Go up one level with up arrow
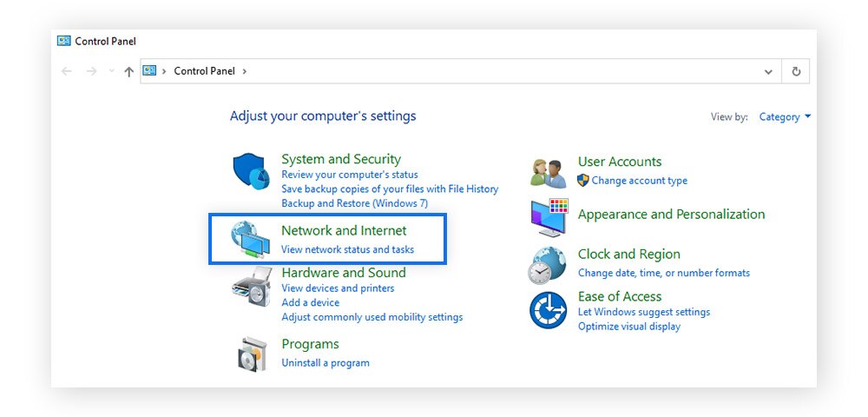This screenshot has height=417, width=868. [x=129, y=71]
